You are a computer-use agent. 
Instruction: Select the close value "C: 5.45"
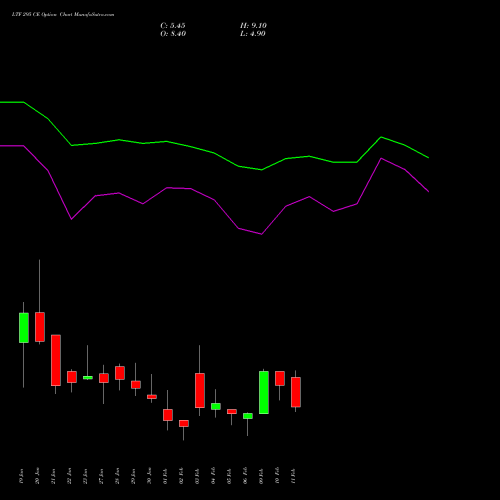pyautogui.click(x=173, y=26)
